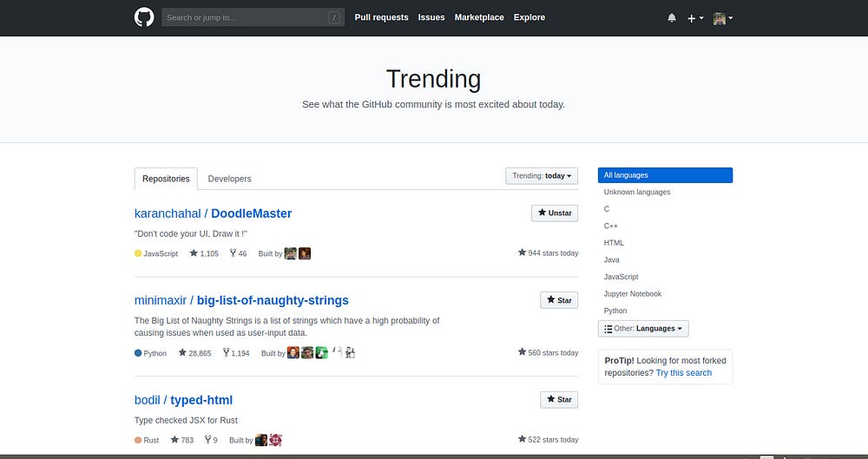
Task: Open the Trending: today dropdown
Action: 542,175
